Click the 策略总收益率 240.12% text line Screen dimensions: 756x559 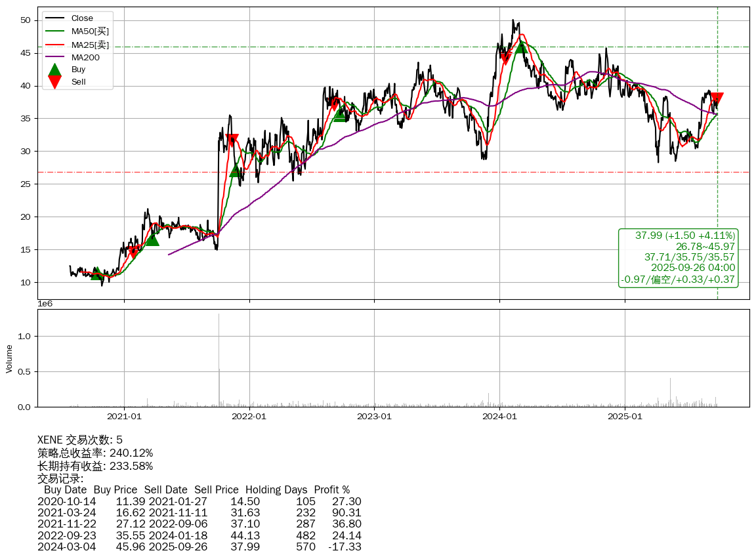point(95,453)
